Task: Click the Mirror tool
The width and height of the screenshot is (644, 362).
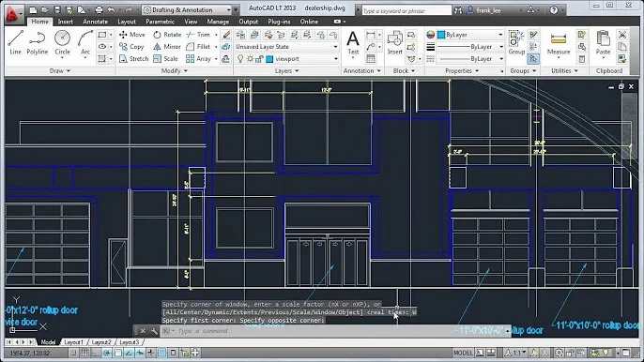Action: [167, 47]
